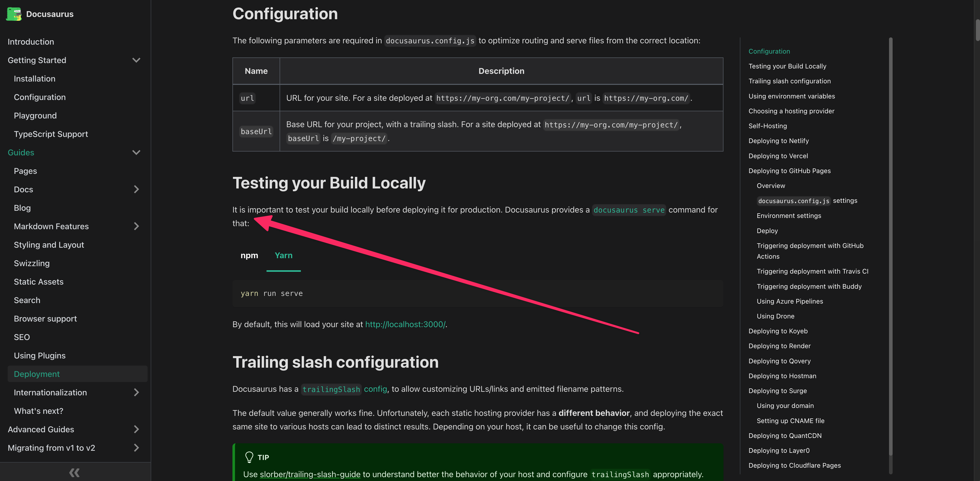
Task: Select the Yarn tab
Action: [x=283, y=255]
